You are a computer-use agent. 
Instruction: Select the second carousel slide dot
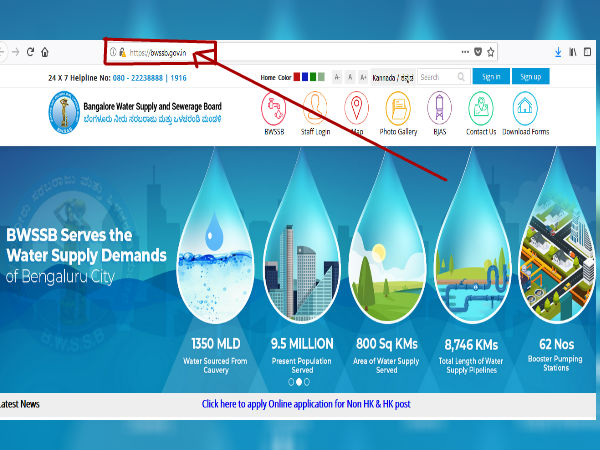pyautogui.click(x=299, y=382)
